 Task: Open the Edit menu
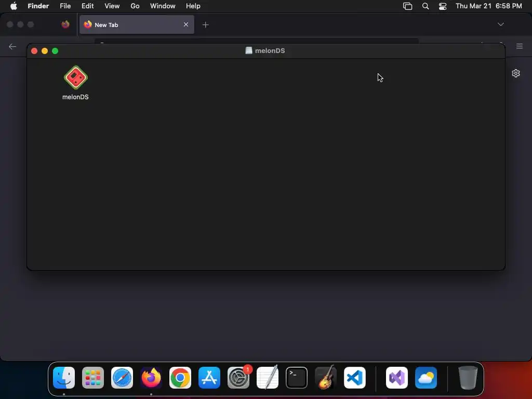(x=87, y=6)
